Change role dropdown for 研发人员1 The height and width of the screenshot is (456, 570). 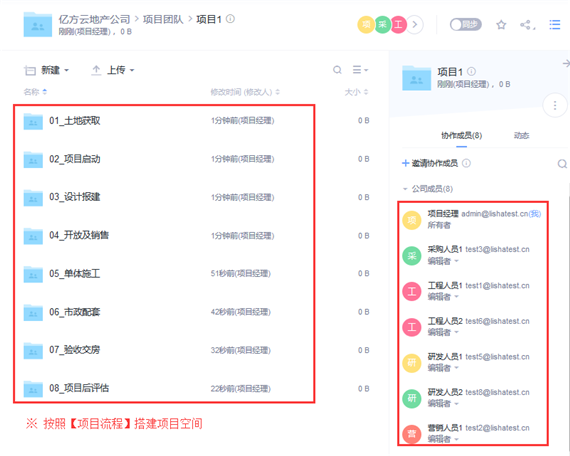443,368
